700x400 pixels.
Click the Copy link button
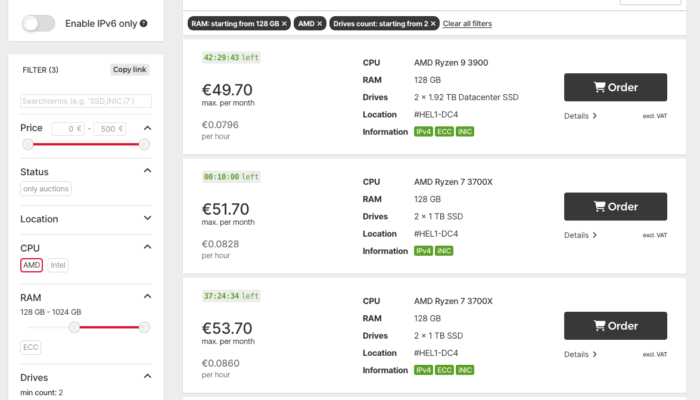coord(130,69)
